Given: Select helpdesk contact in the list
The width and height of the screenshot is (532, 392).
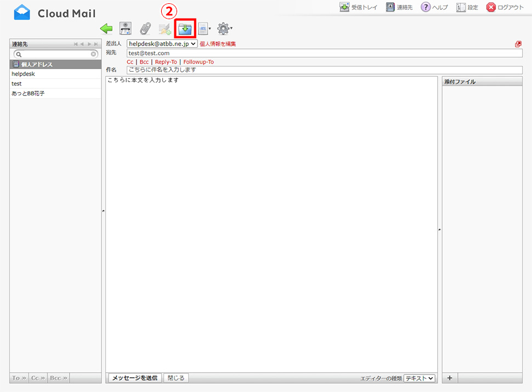Looking at the screenshot, I should (23, 74).
